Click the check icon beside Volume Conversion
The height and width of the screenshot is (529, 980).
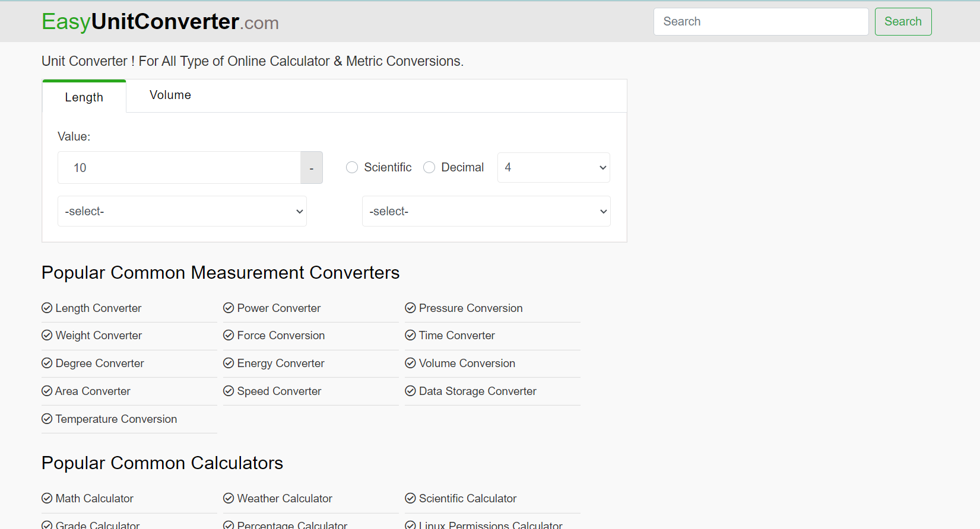click(410, 363)
